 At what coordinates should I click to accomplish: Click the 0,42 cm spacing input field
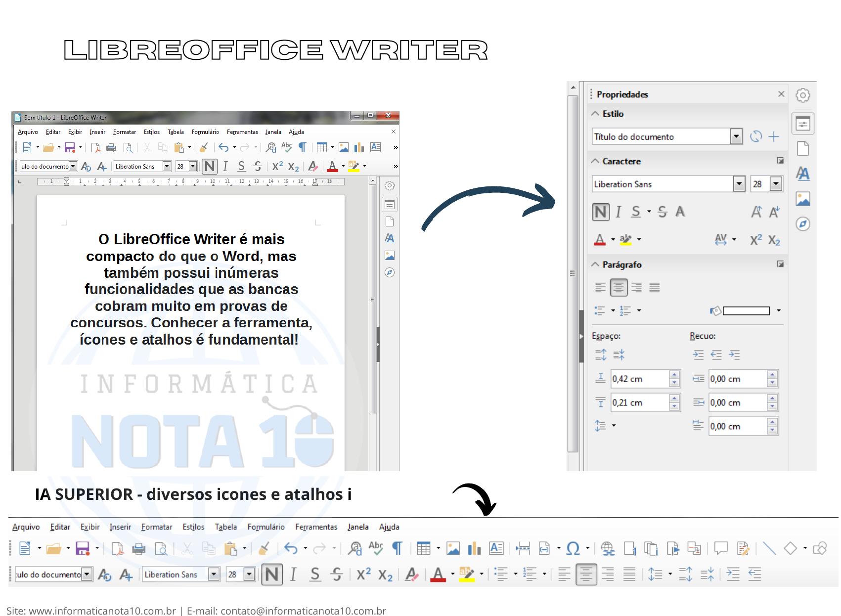639,379
